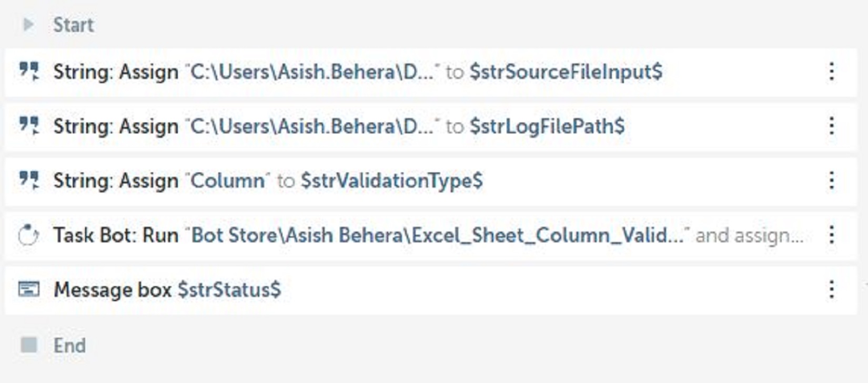Click the "Column" string value
This screenshot has width=868, height=383.
click(228, 181)
